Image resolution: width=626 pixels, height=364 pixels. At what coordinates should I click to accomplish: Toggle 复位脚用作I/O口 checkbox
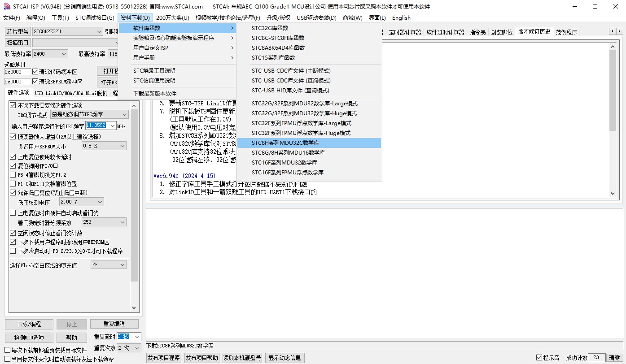point(13,165)
